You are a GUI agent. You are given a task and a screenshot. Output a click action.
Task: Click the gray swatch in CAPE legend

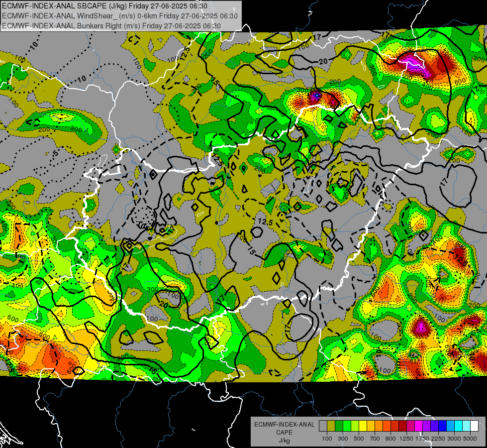(x=323, y=426)
